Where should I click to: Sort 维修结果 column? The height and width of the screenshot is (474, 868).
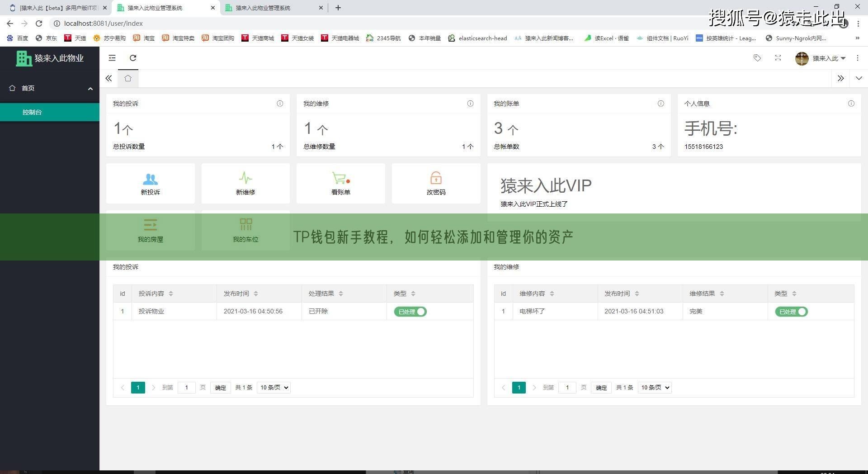(722, 294)
